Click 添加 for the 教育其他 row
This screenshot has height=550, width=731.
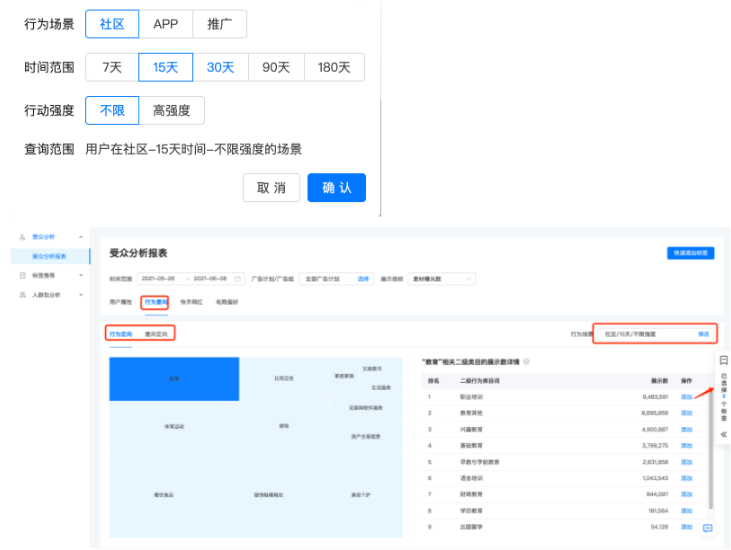pyautogui.click(x=686, y=413)
